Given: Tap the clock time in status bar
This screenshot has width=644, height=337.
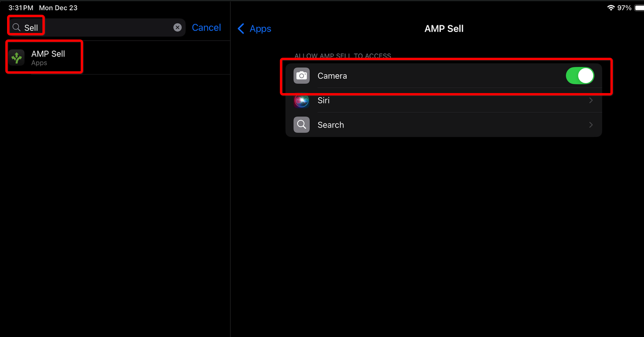Looking at the screenshot, I should 21,8.
